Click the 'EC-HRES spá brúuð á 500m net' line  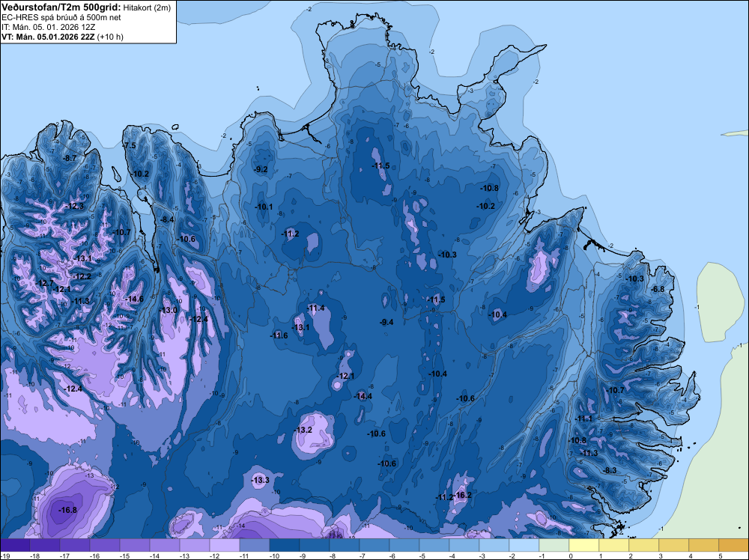(61, 17)
